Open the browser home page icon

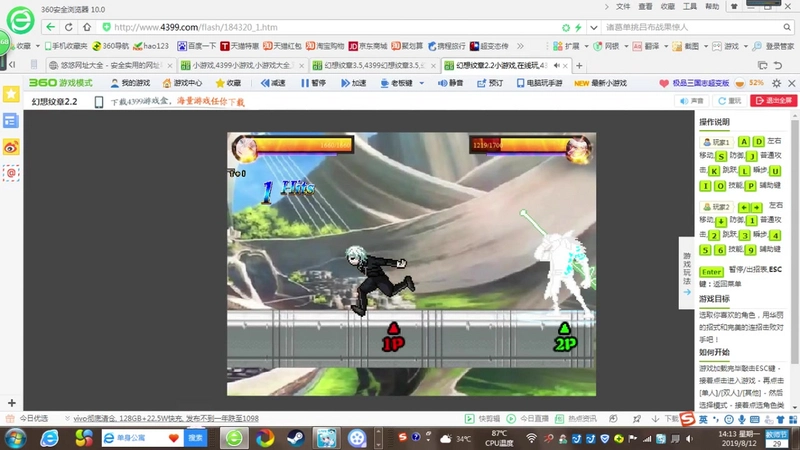pyautogui.click(x=87, y=27)
